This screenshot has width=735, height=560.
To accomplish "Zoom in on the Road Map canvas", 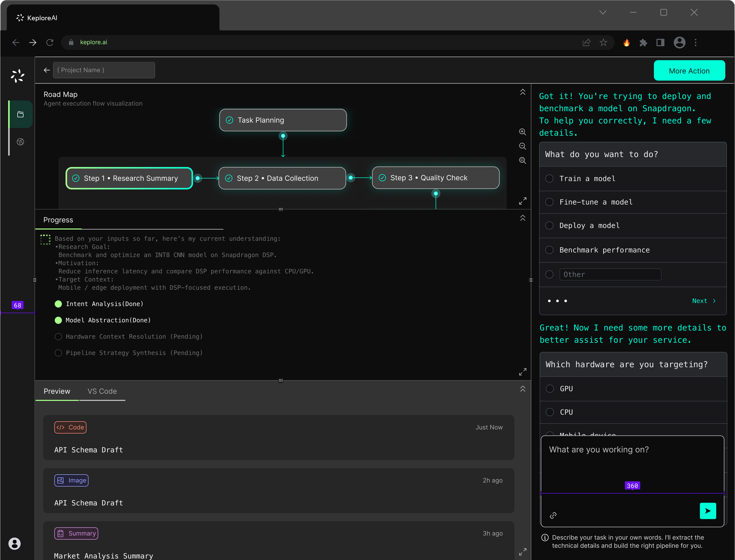I will [523, 132].
